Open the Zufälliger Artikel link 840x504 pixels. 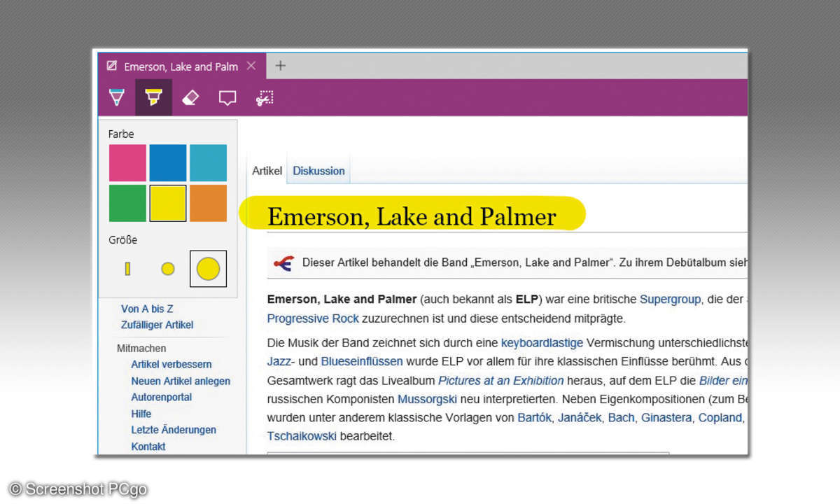pyautogui.click(x=157, y=325)
